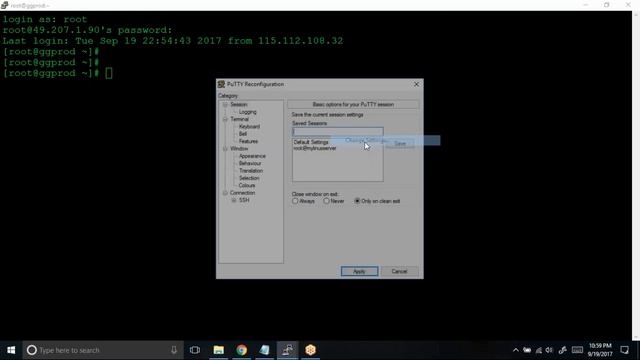Switch to the PuTTY taskbar icon
Image resolution: width=640 pixels, height=360 pixels.
tap(287, 350)
